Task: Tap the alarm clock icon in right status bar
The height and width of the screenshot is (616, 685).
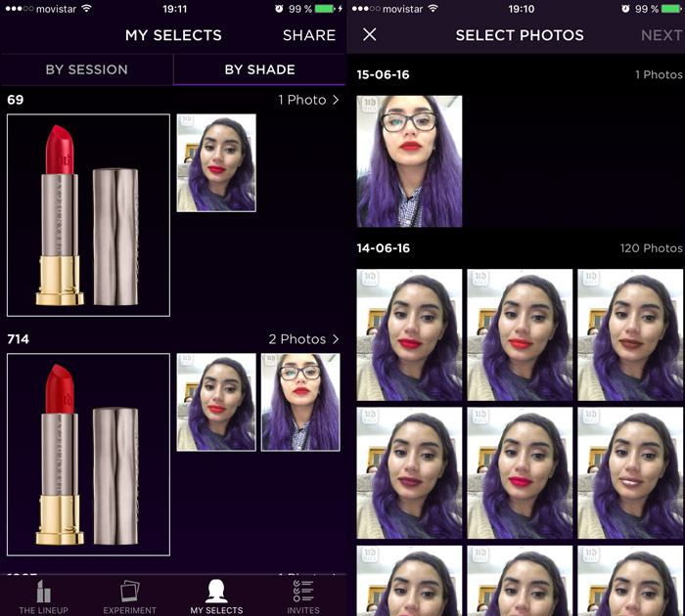Action: pyautogui.click(x=624, y=9)
